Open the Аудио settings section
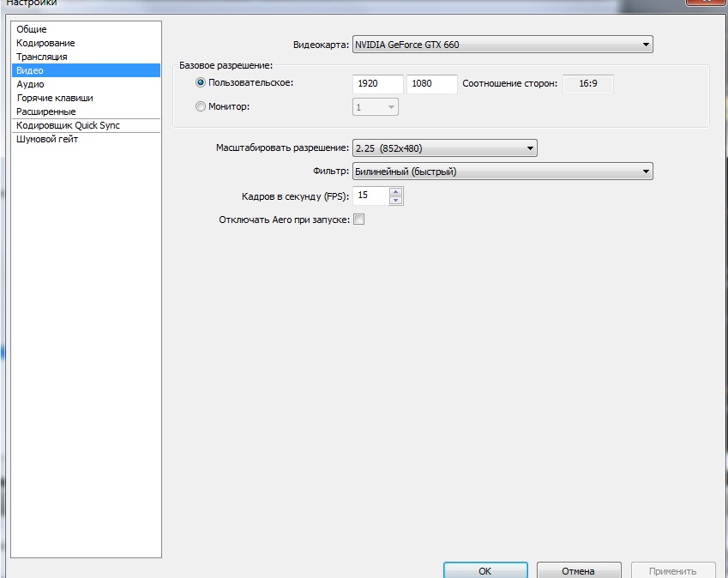 (86, 84)
